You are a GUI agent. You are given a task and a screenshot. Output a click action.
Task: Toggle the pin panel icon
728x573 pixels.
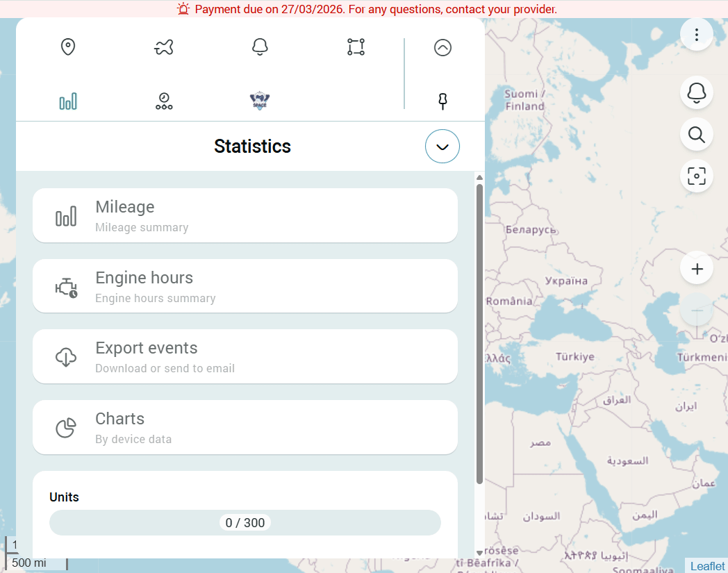(442, 102)
